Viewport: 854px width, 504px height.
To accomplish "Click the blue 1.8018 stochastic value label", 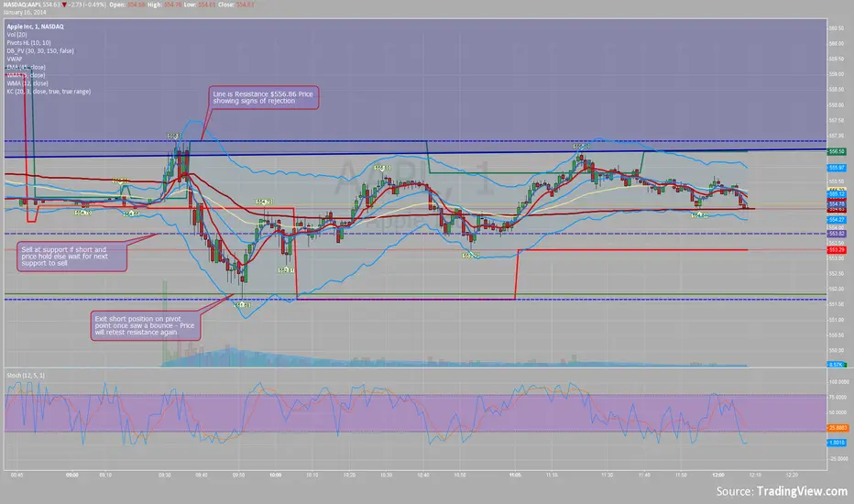I will click(836, 443).
